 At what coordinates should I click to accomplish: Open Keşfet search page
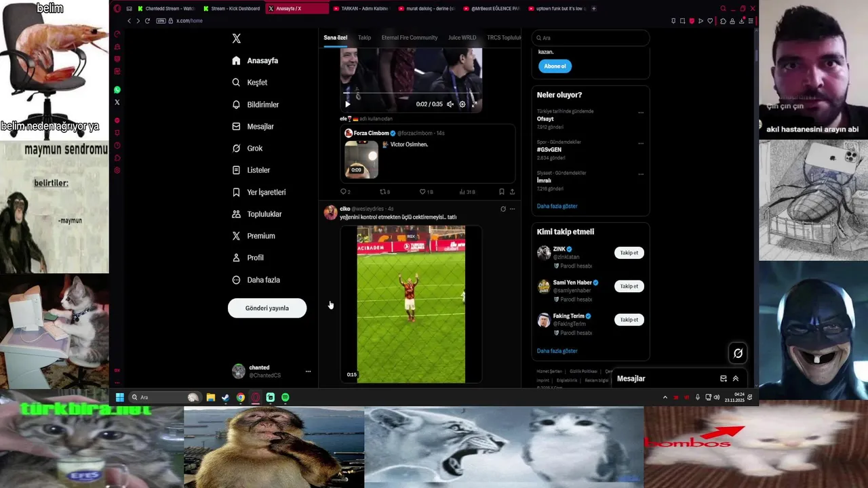[x=250, y=82]
